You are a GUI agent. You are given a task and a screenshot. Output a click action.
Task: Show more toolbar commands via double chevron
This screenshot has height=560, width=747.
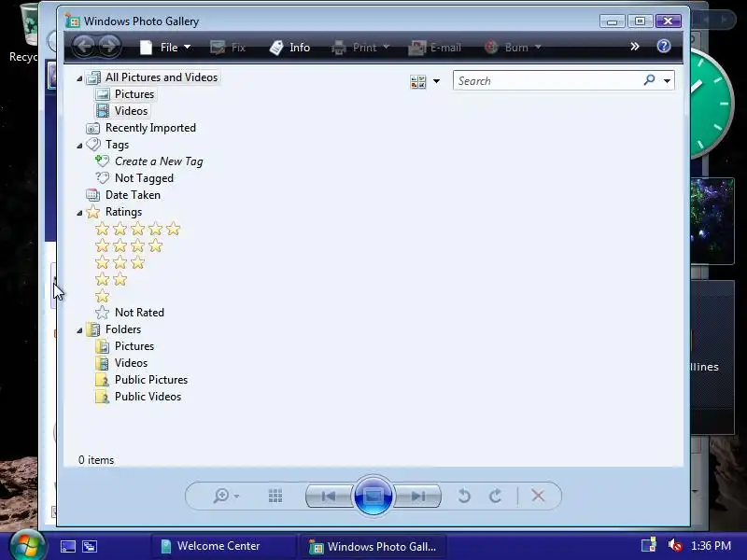635,46
